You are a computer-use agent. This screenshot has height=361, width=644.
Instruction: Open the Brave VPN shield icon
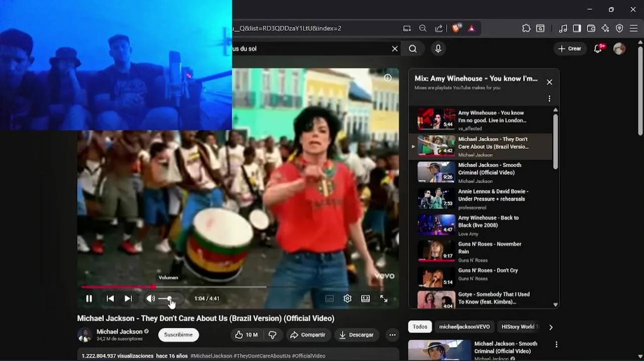(x=619, y=29)
